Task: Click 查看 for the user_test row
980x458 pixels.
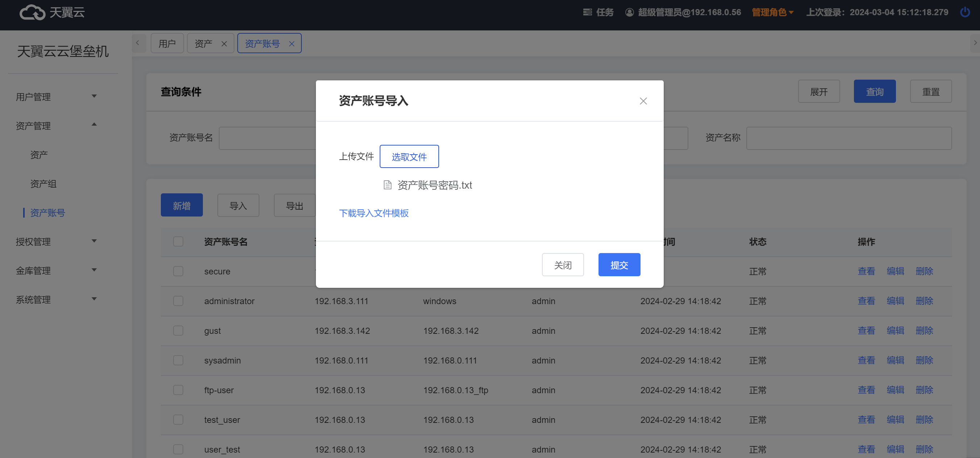Action: 866,449
